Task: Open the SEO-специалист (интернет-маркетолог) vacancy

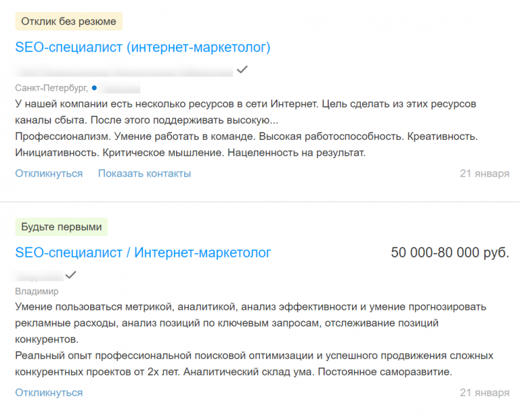Action: coord(142,47)
